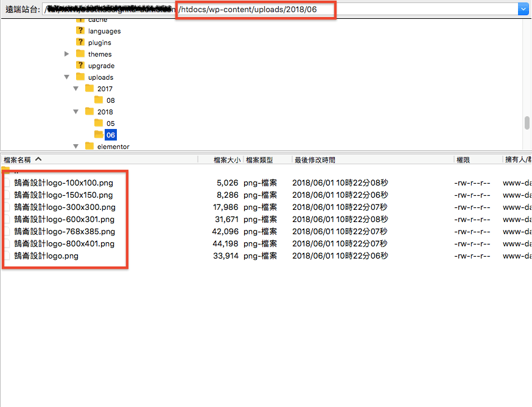532x407 pixels.
Task: Open the remote site path dropdown
Action: (x=523, y=10)
